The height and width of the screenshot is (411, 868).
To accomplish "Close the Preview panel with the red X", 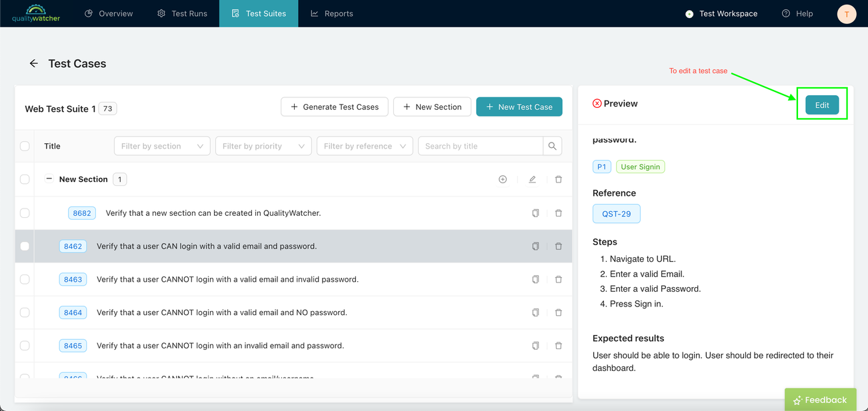I will pos(597,103).
